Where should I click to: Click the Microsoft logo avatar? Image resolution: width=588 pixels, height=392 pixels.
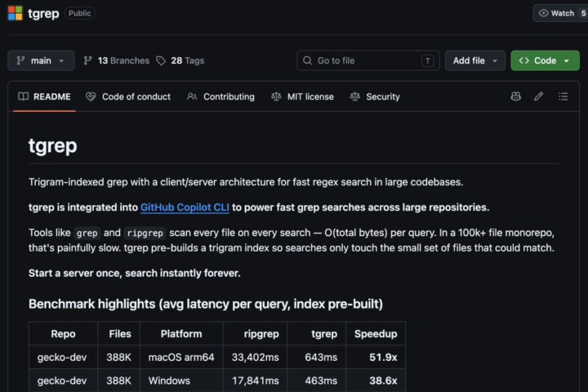pyautogui.click(x=16, y=13)
